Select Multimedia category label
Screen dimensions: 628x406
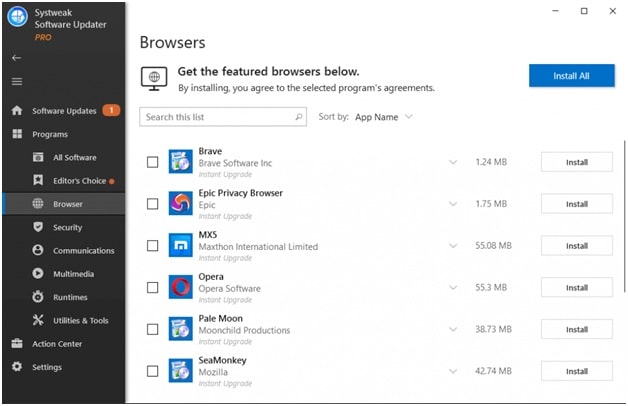(74, 274)
